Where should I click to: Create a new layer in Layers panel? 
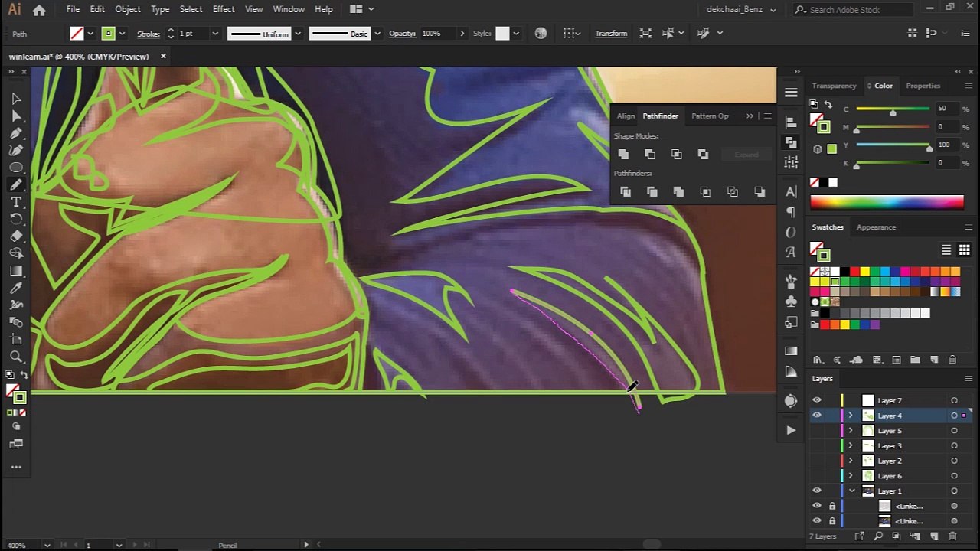(934, 536)
